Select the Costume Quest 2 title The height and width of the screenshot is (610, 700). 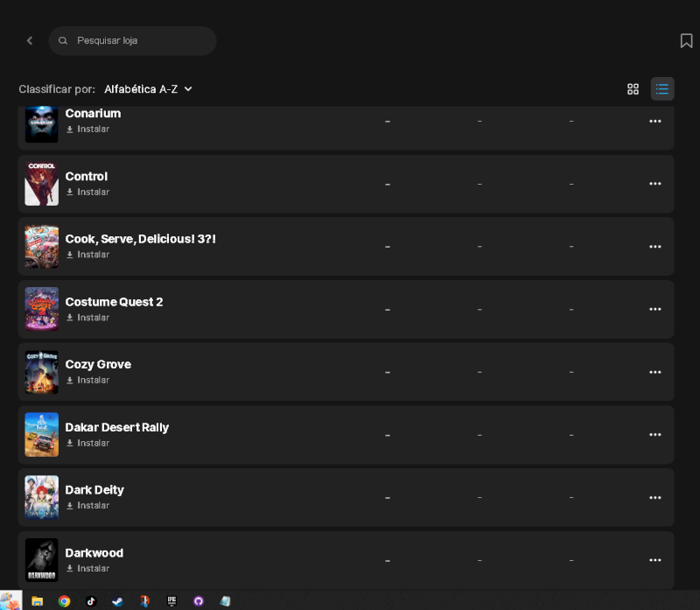(x=114, y=302)
